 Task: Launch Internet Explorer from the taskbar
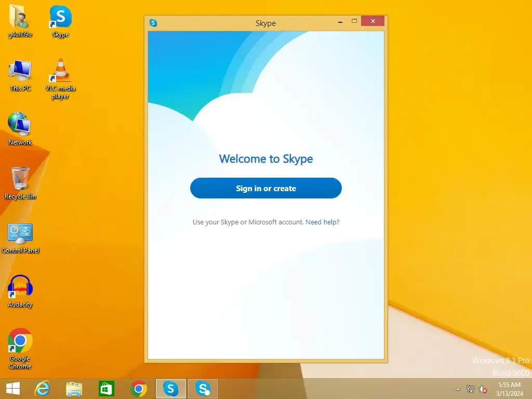[43, 389]
